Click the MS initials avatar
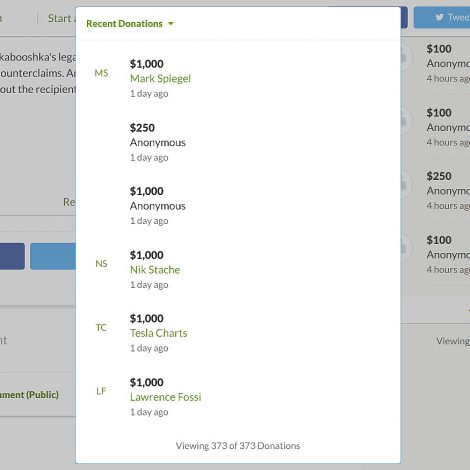 (x=101, y=73)
